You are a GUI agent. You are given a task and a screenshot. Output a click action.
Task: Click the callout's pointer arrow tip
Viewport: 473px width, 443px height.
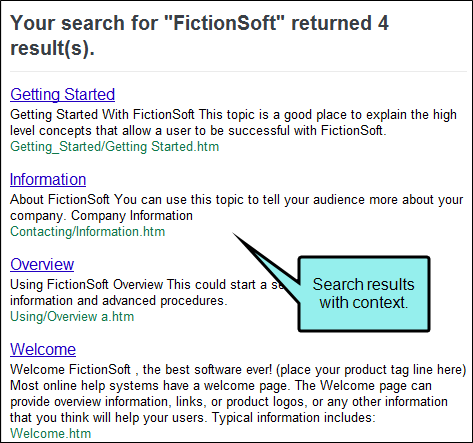pyautogui.click(x=234, y=234)
